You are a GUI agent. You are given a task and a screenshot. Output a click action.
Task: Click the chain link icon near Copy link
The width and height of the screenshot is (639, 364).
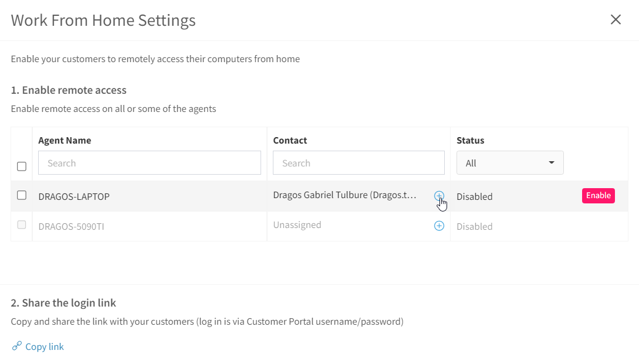click(16, 346)
